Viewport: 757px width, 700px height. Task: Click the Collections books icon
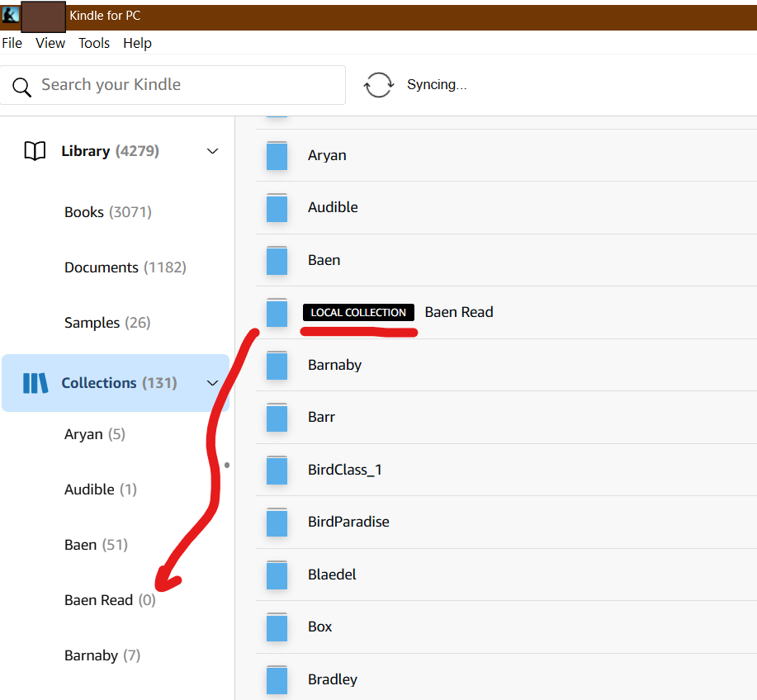tap(35, 383)
